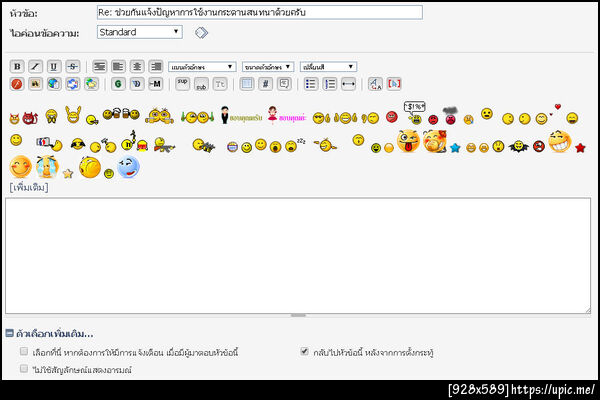600x400 pixels.
Task: Click inside the message body textarea
Action: (298, 256)
